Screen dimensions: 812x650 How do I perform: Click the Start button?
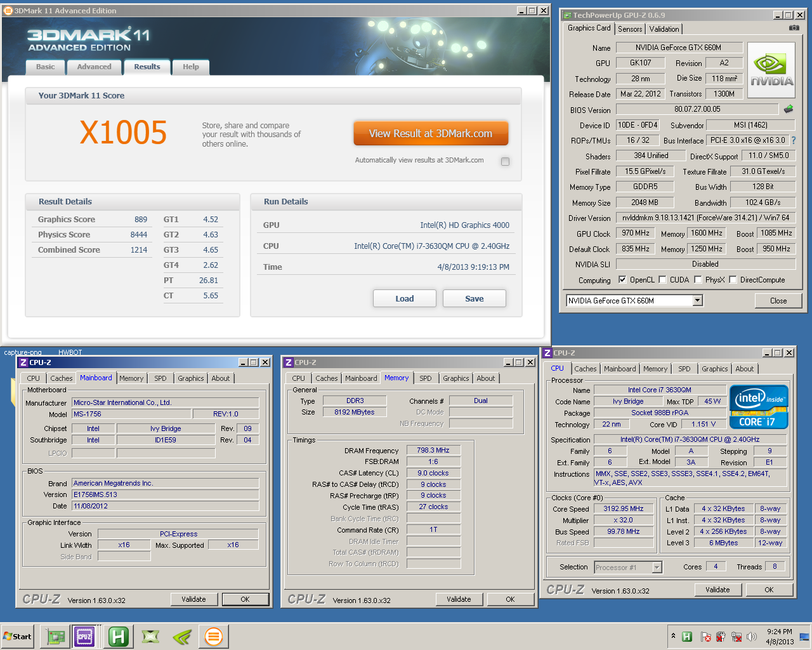[x=17, y=637]
